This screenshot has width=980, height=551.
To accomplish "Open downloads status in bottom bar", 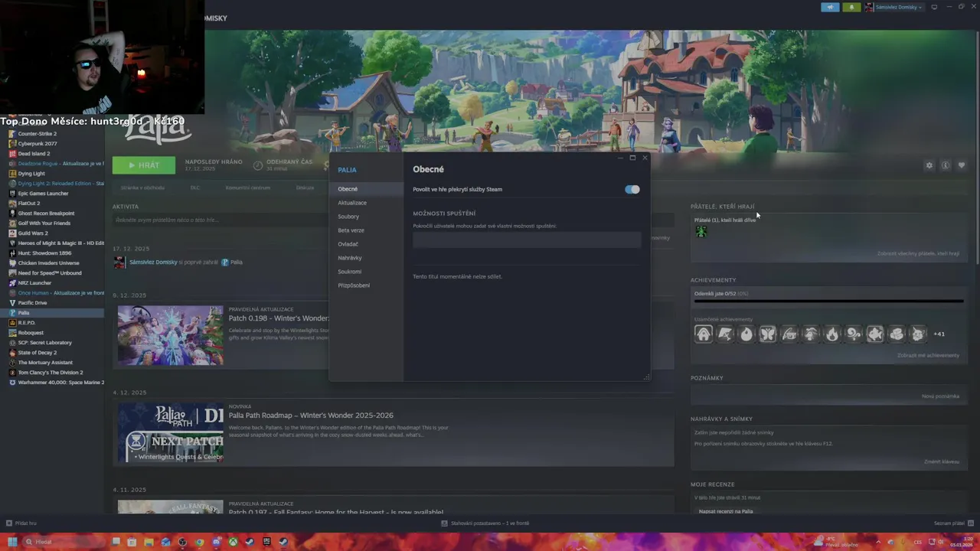I will 485,523.
